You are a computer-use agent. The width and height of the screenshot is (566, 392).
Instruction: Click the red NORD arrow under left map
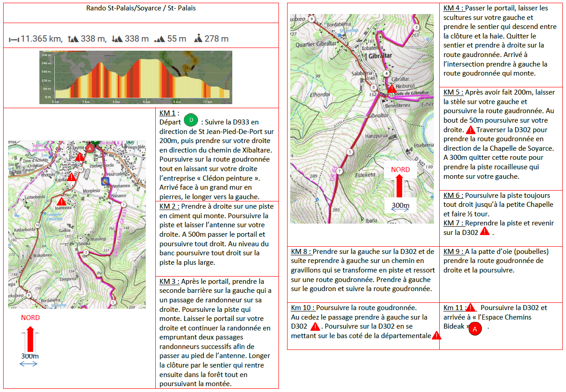(x=30, y=339)
